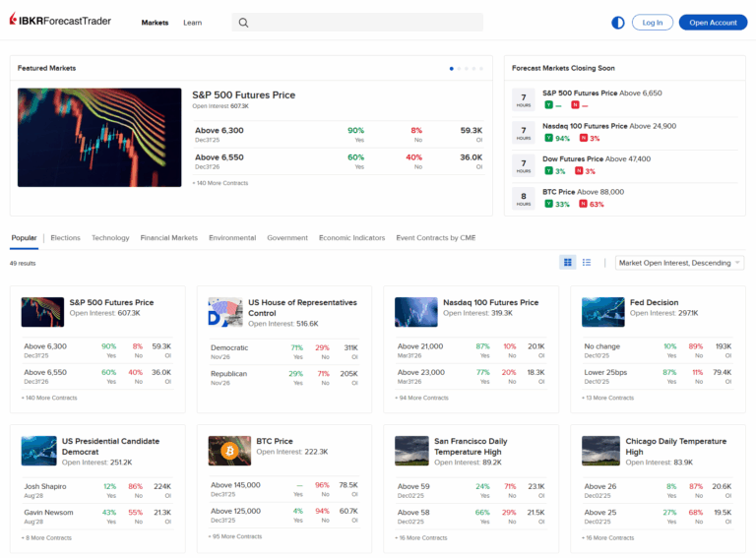Click the green Y badge for Nasdaq 100 closing soon
The height and width of the screenshot is (558, 756).
click(x=548, y=139)
